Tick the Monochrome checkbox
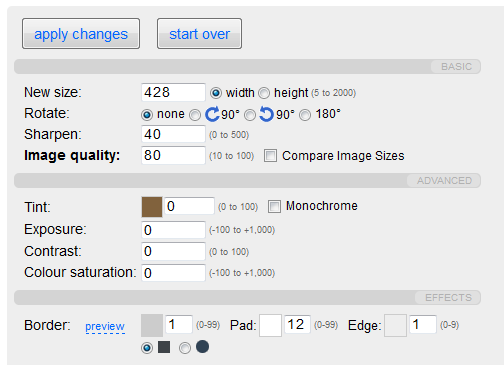504x365 pixels. click(x=274, y=206)
